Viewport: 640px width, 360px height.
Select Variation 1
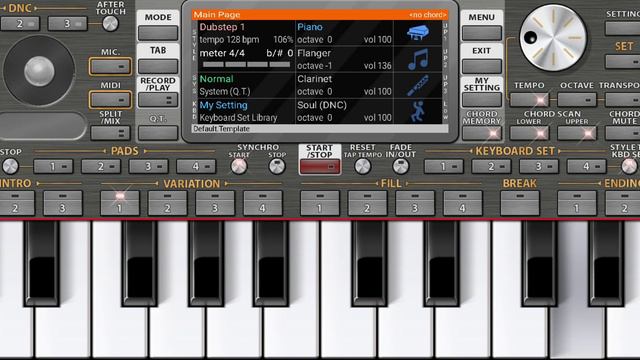pyautogui.click(x=120, y=203)
